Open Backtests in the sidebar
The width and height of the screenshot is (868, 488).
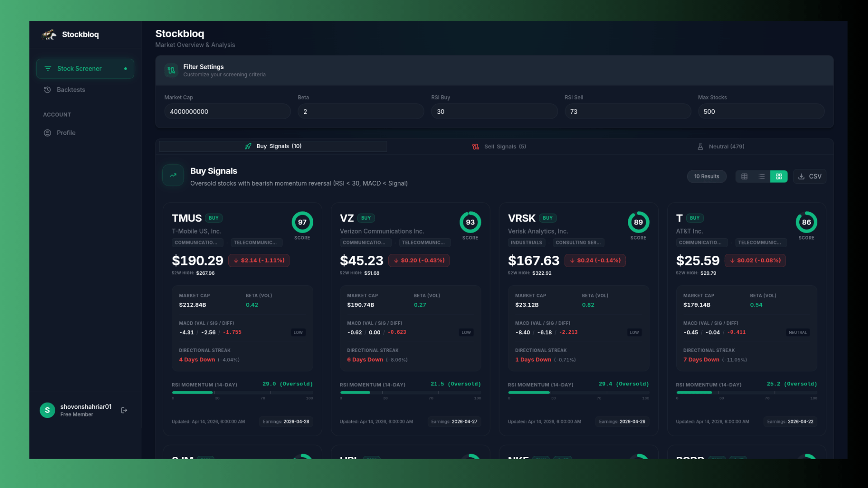[x=71, y=90]
